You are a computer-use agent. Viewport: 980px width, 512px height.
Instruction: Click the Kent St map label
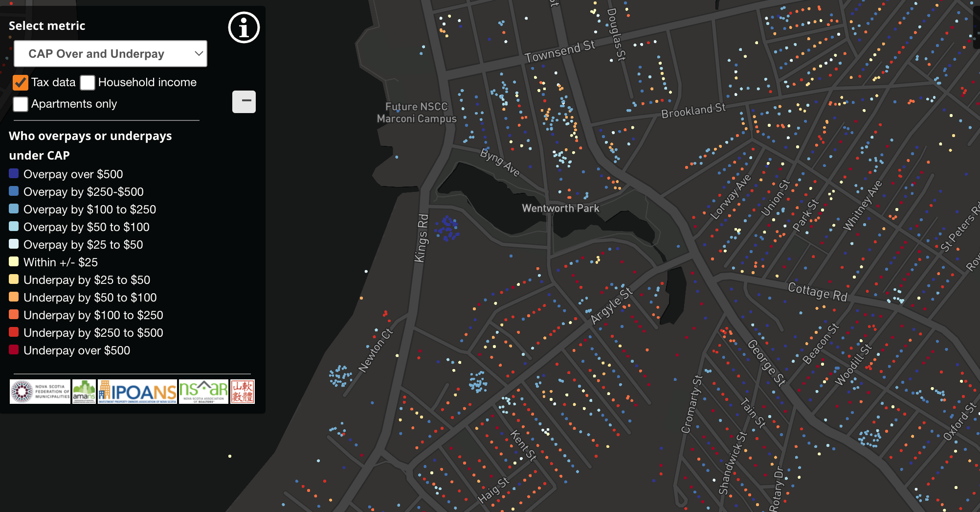tap(523, 445)
